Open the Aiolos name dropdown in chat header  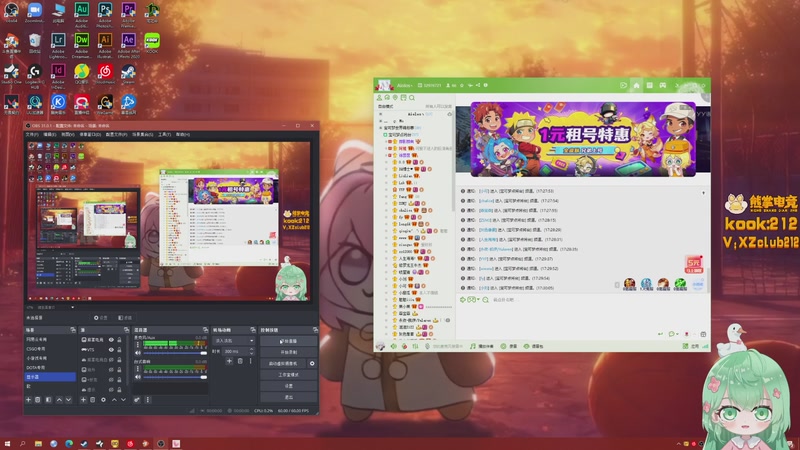coord(405,85)
